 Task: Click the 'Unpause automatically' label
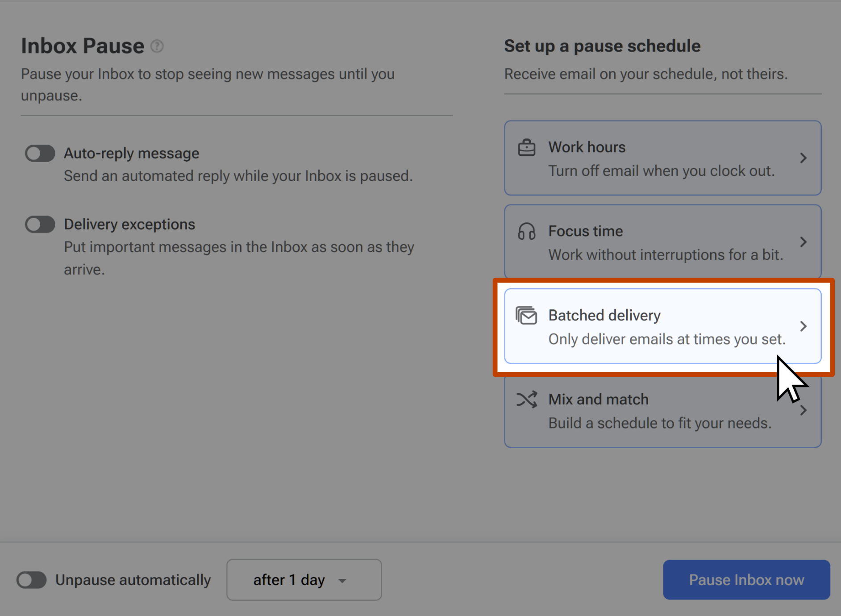pos(133,580)
